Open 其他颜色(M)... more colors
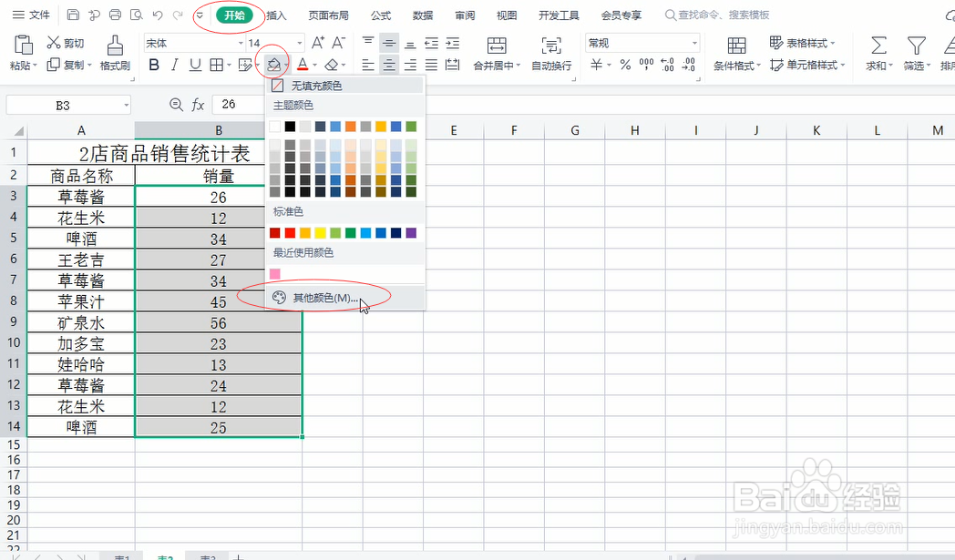This screenshot has width=955, height=560. coord(344,298)
